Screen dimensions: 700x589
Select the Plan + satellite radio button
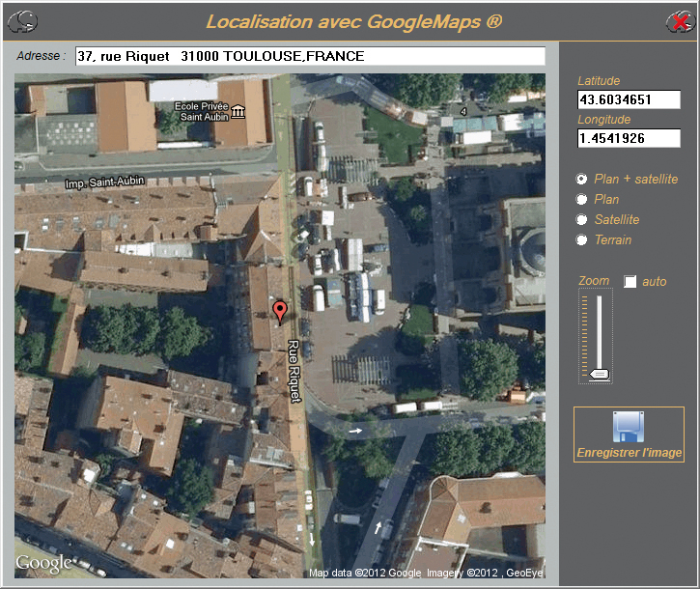tap(581, 179)
